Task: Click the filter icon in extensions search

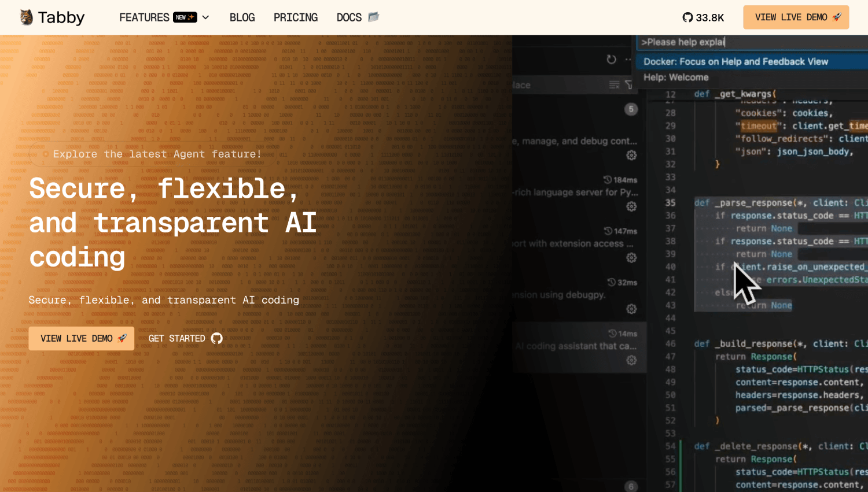Action: tap(629, 85)
